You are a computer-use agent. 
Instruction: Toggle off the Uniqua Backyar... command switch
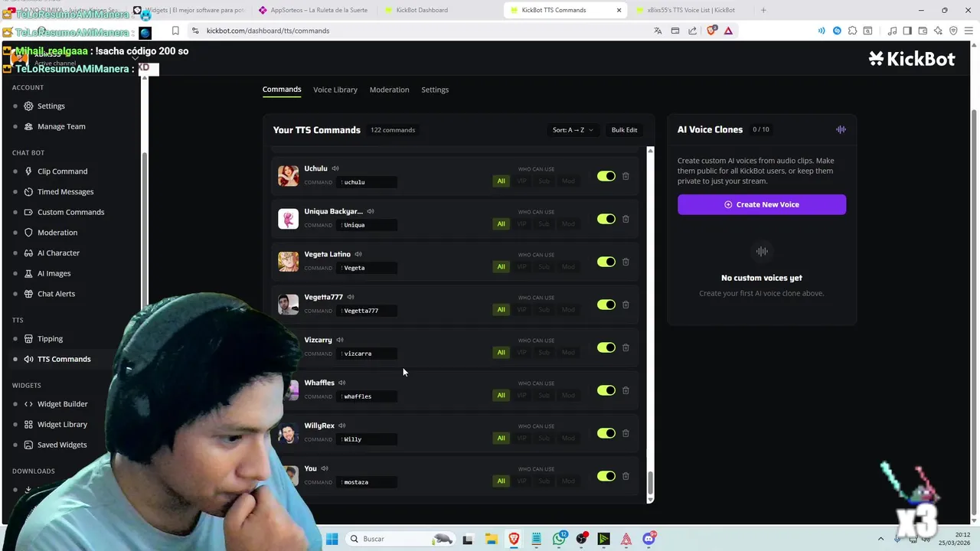click(606, 219)
